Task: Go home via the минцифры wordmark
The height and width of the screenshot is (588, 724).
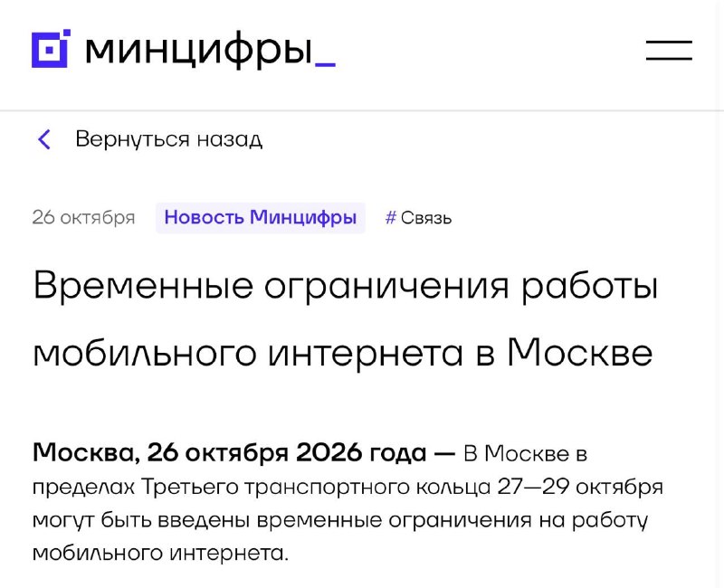Action: pos(199,51)
